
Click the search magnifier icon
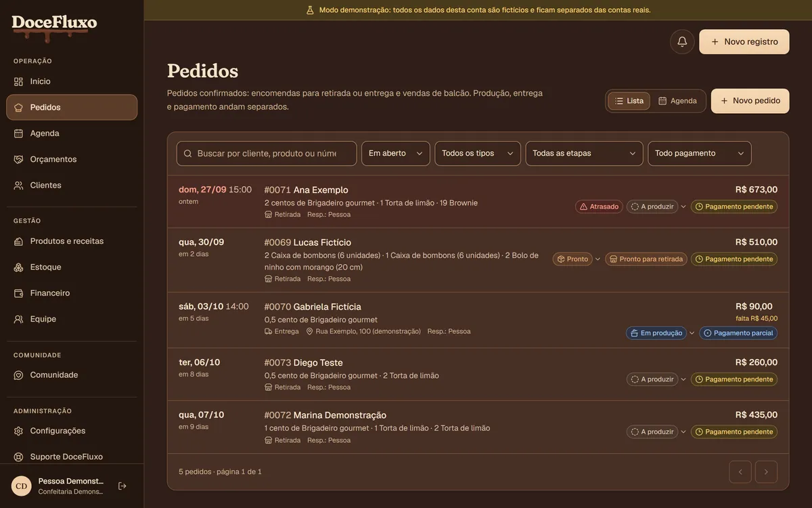pyautogui.click(x=188, y=154)
